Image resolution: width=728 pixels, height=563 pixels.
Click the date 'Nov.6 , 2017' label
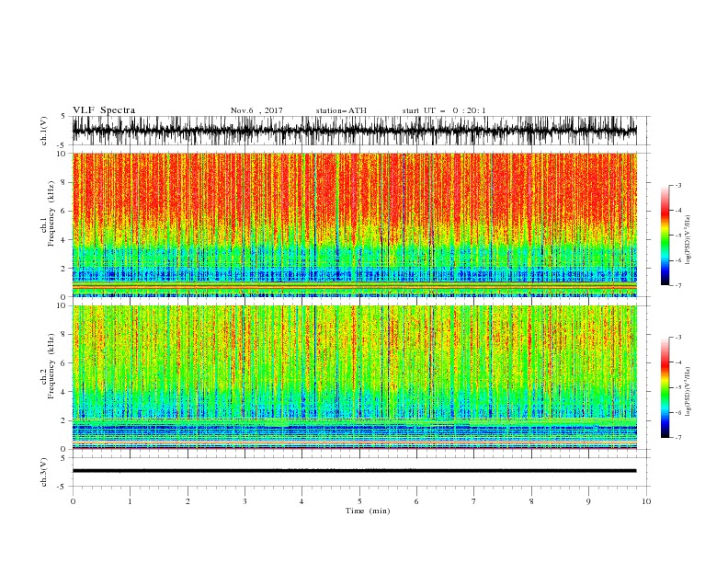coord(256,110)
